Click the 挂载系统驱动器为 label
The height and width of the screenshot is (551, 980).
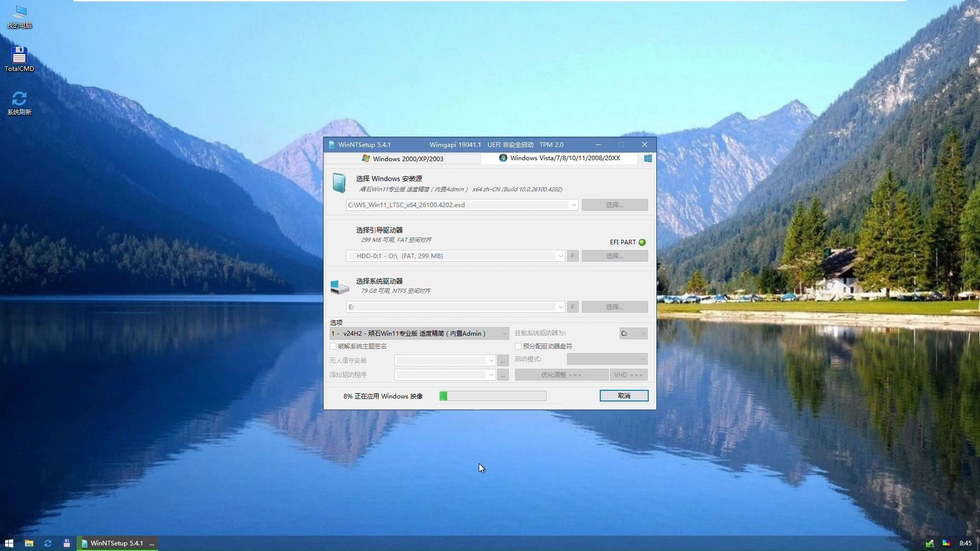click(540, 333)
